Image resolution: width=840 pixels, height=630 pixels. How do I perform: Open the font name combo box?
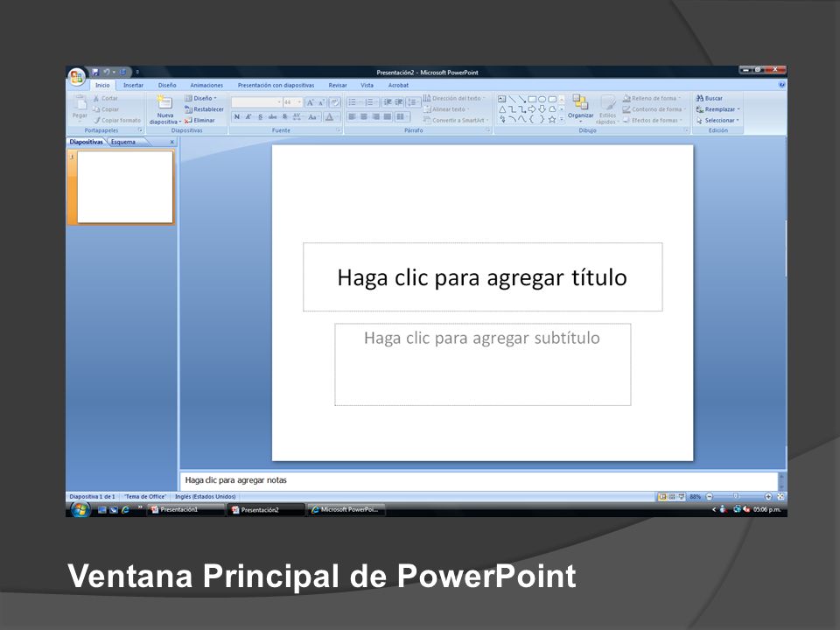tap(256, 102)
